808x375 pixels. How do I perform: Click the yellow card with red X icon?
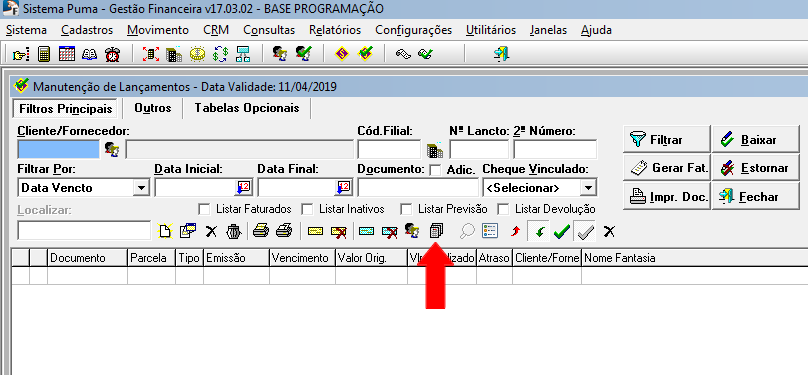(339, 232)
